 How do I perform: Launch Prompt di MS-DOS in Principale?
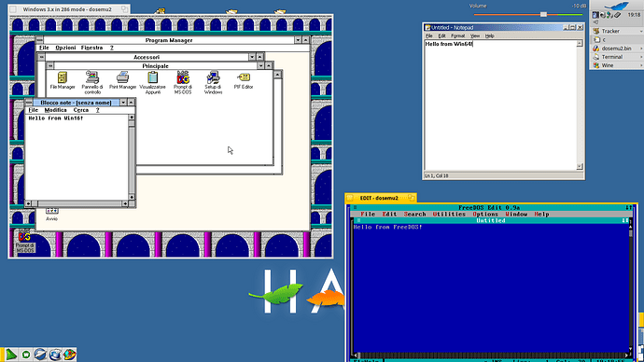coord(183,82)
